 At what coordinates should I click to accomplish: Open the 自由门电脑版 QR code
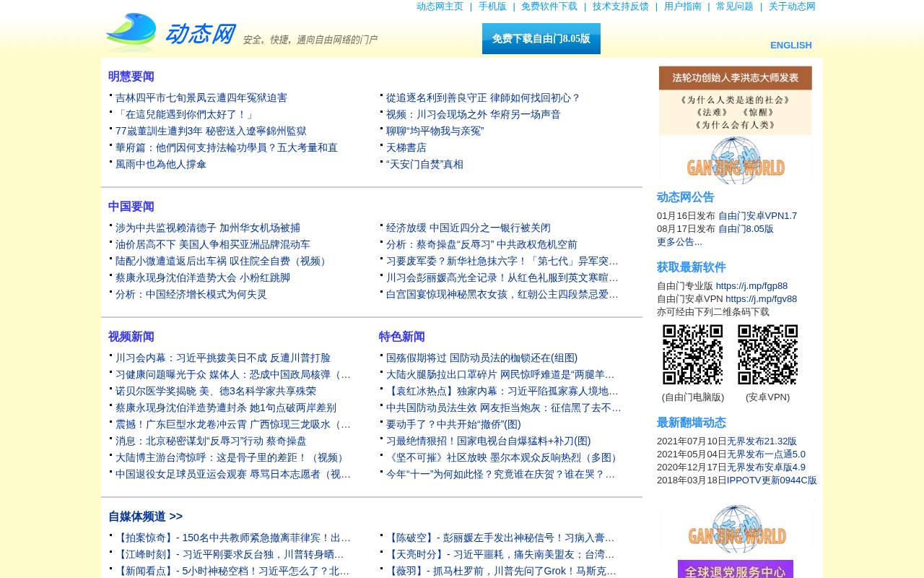(x=693, y=355)
